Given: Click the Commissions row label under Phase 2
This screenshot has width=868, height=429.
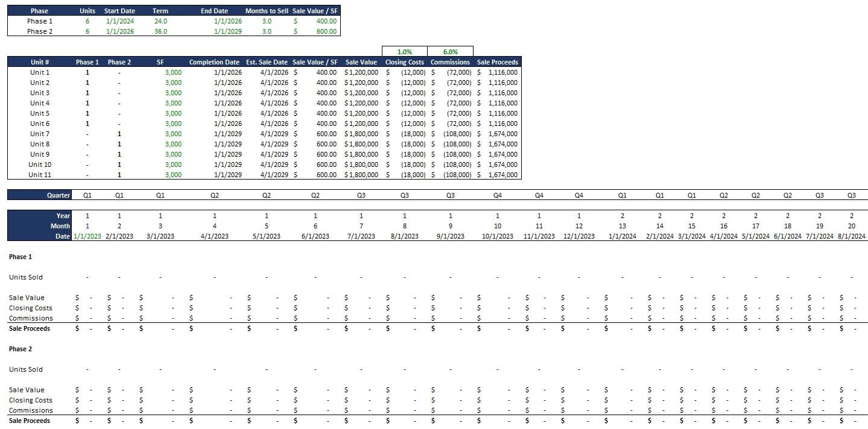Looking at the screenshot, I should coord(31,410).
